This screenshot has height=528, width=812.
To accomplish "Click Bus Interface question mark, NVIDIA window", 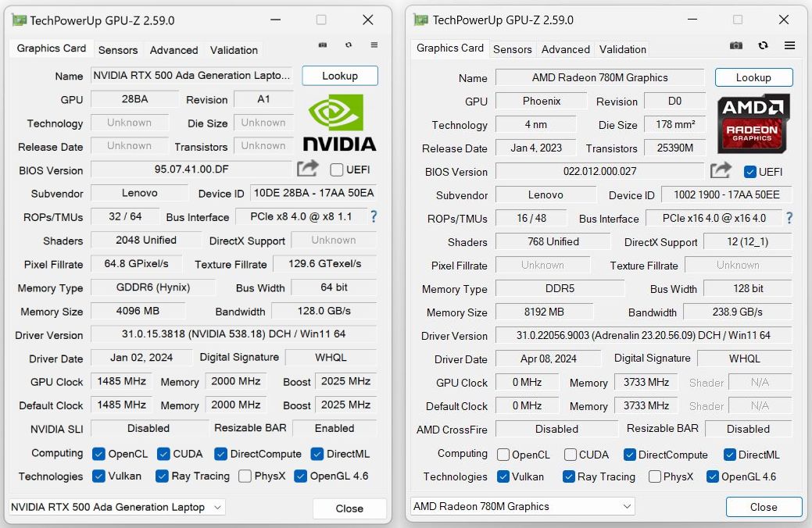I will click(374, 216).
